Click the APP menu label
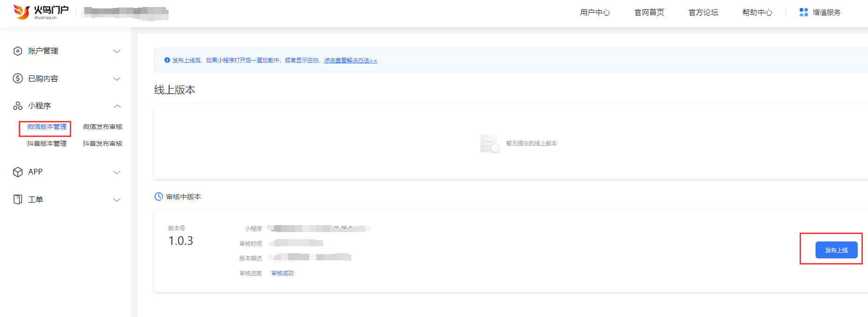 pos(35,172)
